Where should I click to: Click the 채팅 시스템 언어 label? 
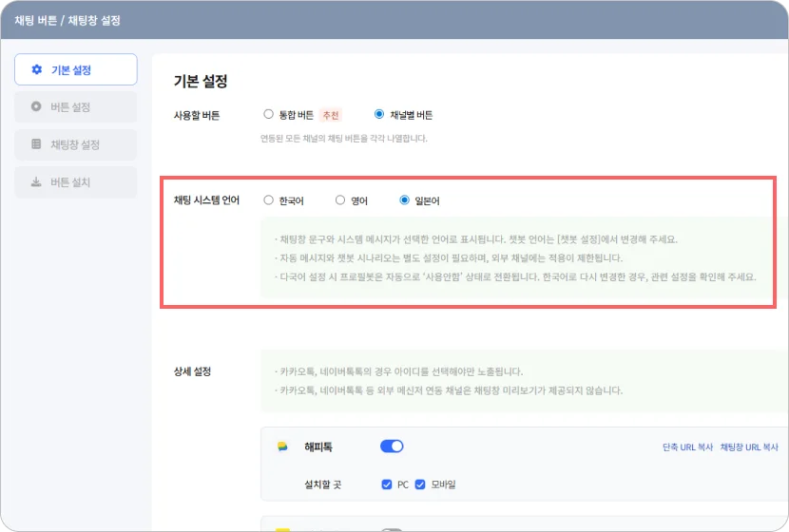(207, 200)
